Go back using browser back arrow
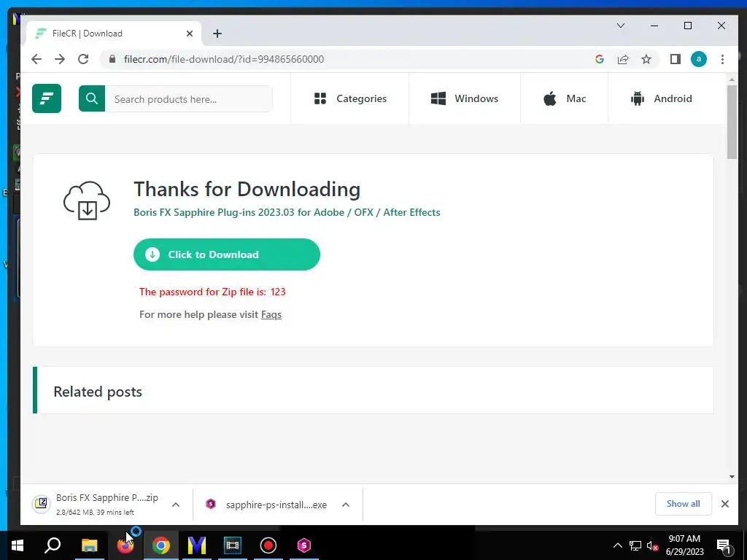The height and width of the screenshot is (560, 747). pos(36,59)
